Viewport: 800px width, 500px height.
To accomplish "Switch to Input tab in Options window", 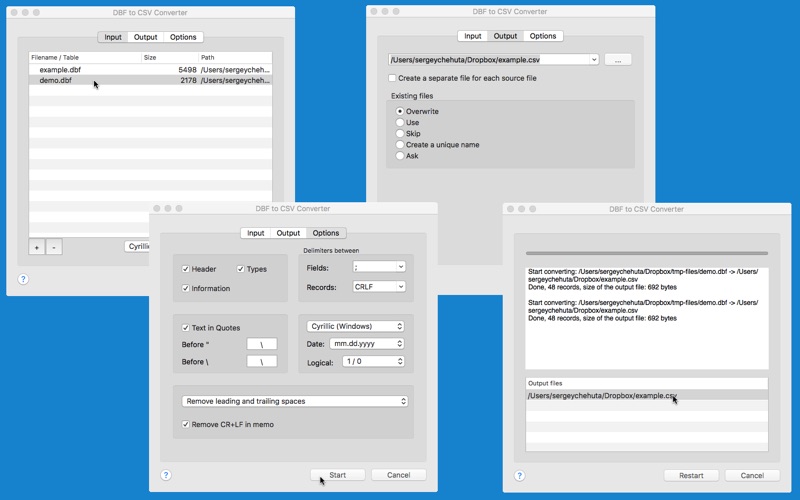I will (256, 233).
